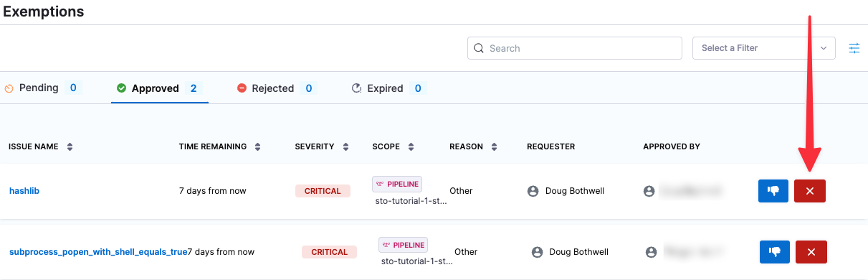Click the red cancel button for hashlib
Screen dimensions: 868x280
810,191
